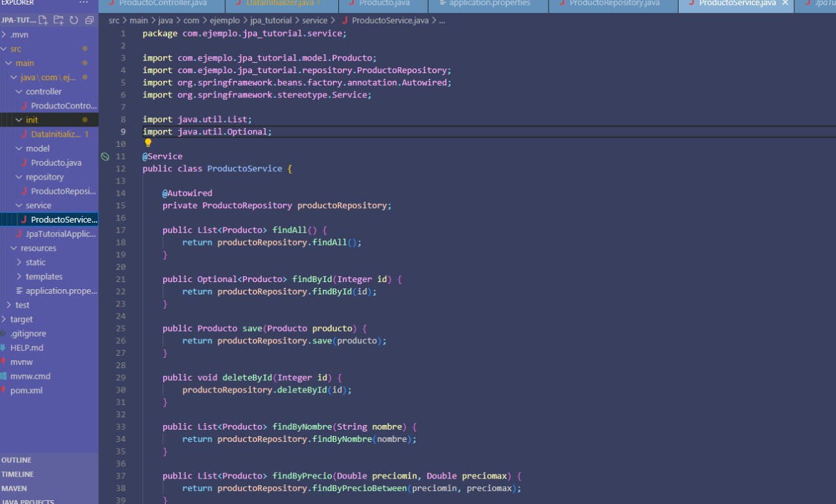
Task: Collapse the java\com\ej... package folder
Action: click(x=14, y=78)
